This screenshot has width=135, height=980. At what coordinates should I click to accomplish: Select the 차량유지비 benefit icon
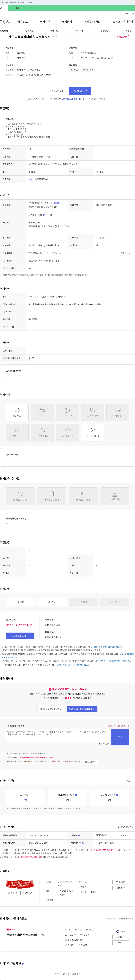point(67,412)
